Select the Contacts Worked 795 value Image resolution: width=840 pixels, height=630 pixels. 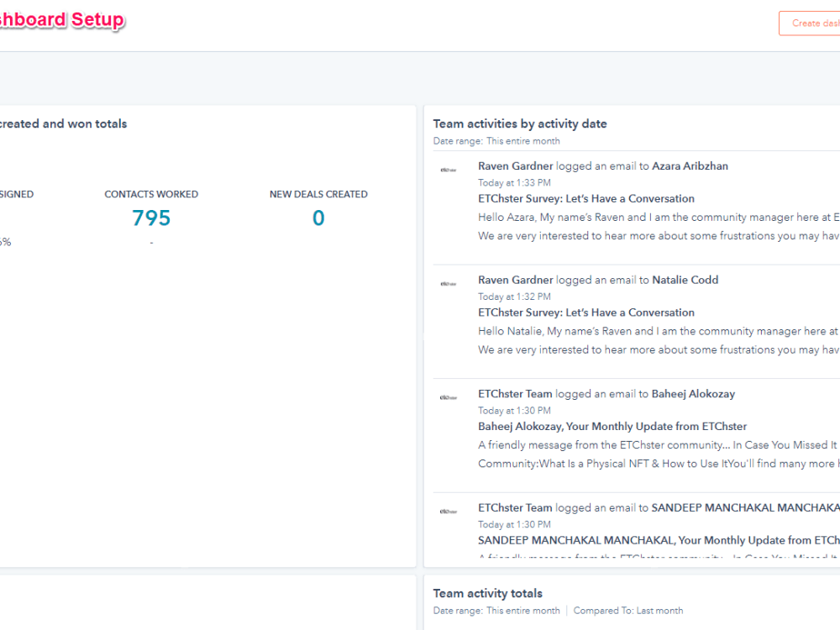point(151,218)
